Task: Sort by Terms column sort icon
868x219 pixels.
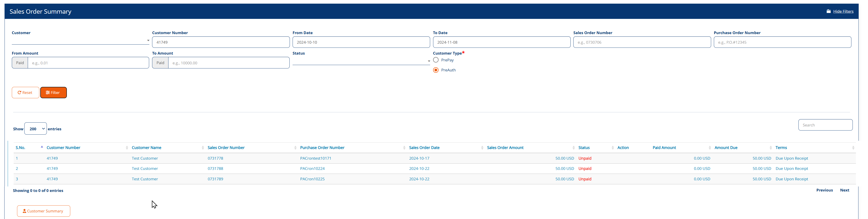Action: (853, 148)
